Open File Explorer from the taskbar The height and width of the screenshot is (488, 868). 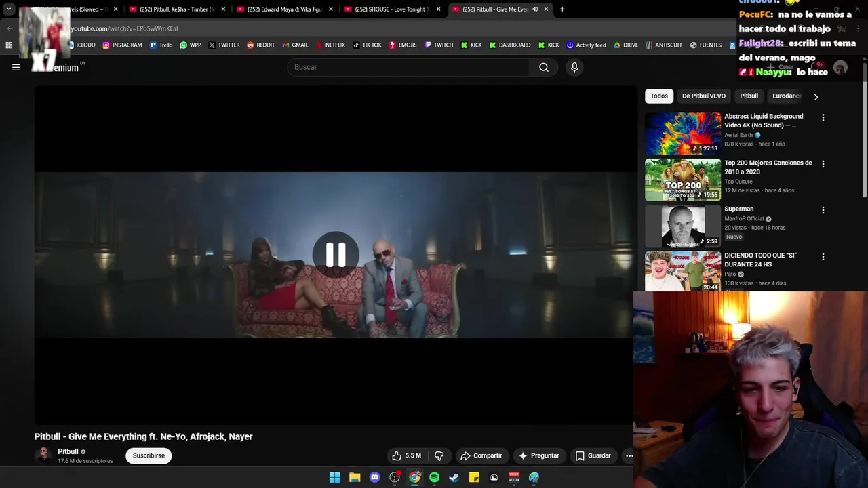pyautogui.click(x=355, y=477)
